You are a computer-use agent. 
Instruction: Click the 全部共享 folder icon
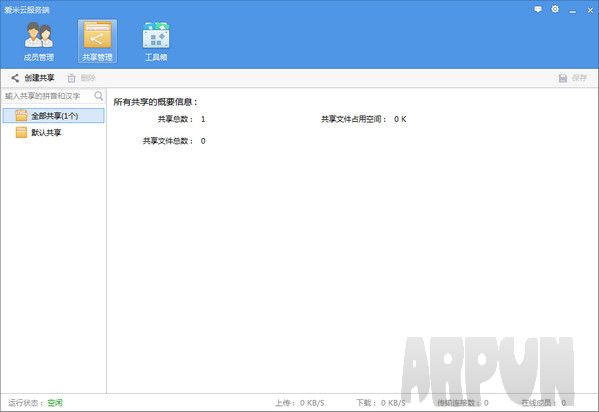pos(21,115)
